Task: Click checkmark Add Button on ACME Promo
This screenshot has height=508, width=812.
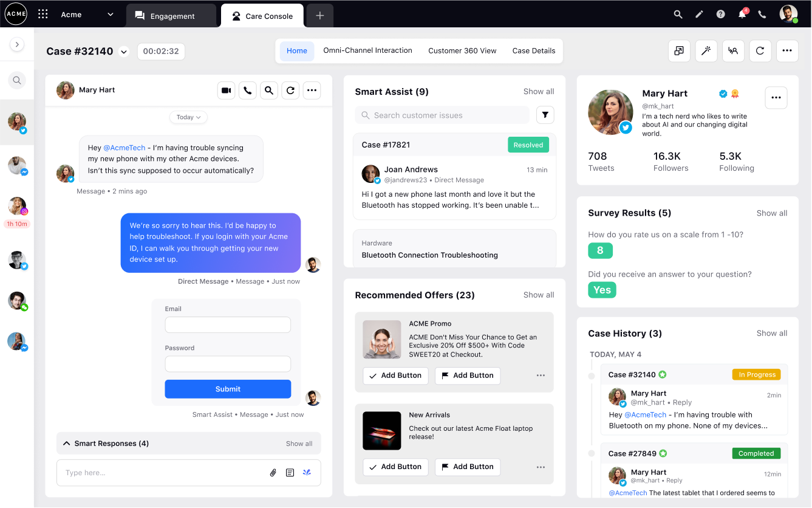Action: (x=395, y=376)
